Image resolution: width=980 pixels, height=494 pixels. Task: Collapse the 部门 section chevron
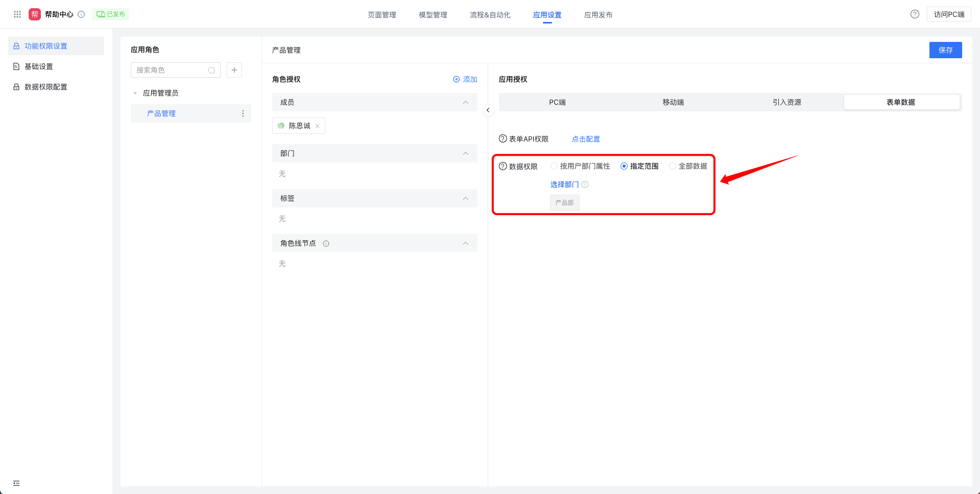465,153
